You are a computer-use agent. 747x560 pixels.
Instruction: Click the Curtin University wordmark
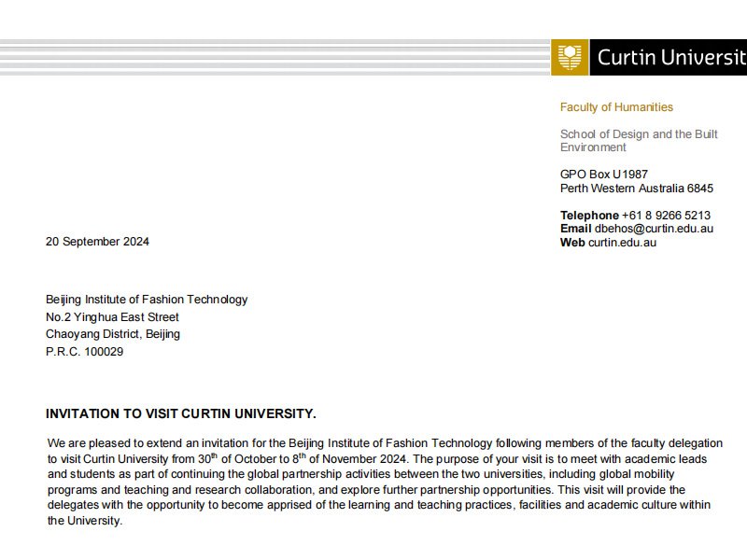tap(671, 57)
